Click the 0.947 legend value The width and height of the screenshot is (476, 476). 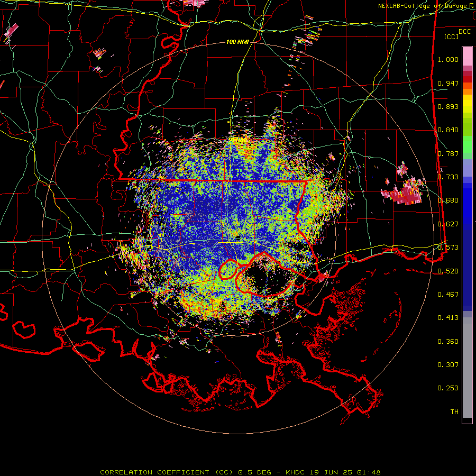pos(448,83)
